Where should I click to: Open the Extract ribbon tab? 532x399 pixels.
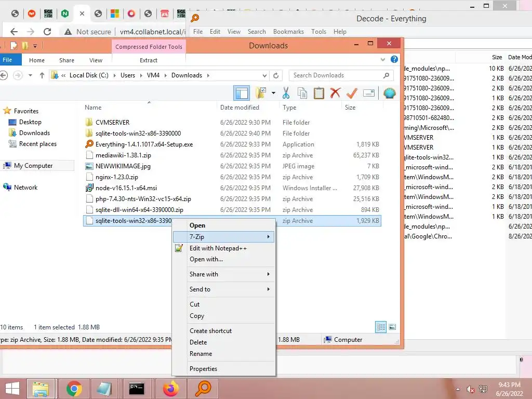click(x=149, y=60)
